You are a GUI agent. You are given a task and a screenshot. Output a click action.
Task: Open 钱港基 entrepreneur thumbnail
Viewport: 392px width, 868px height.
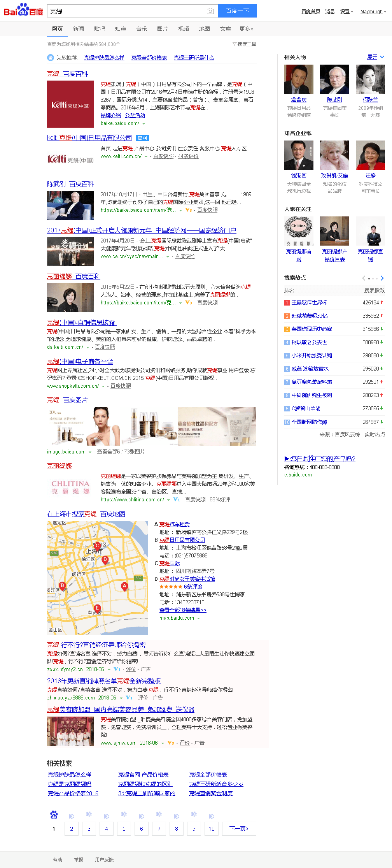click(299, 155)
